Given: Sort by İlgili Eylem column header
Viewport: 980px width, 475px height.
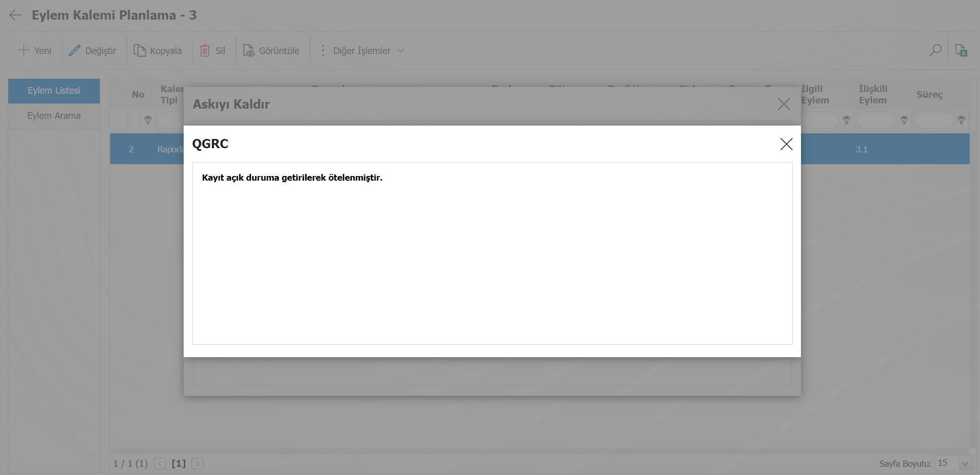Looking at the screenshot, I should 815,95.
